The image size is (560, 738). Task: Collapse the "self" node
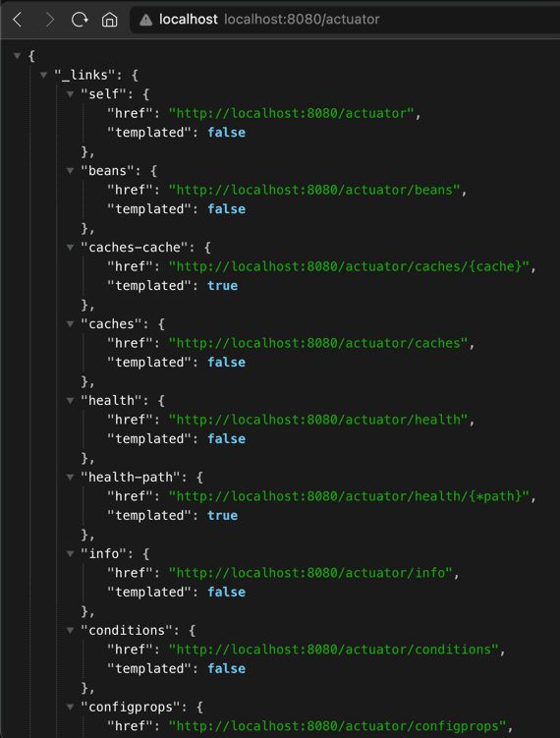[70, 94]
